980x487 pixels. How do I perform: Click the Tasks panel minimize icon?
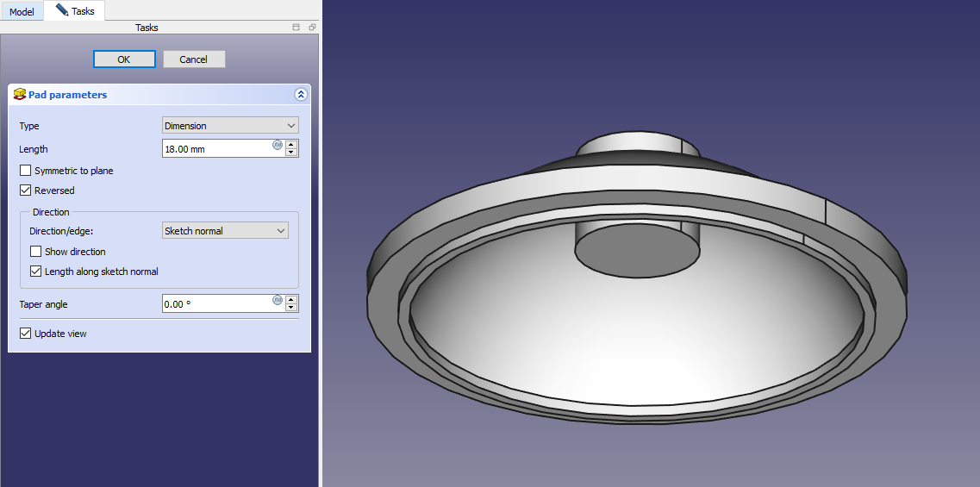tap(296, 28)
